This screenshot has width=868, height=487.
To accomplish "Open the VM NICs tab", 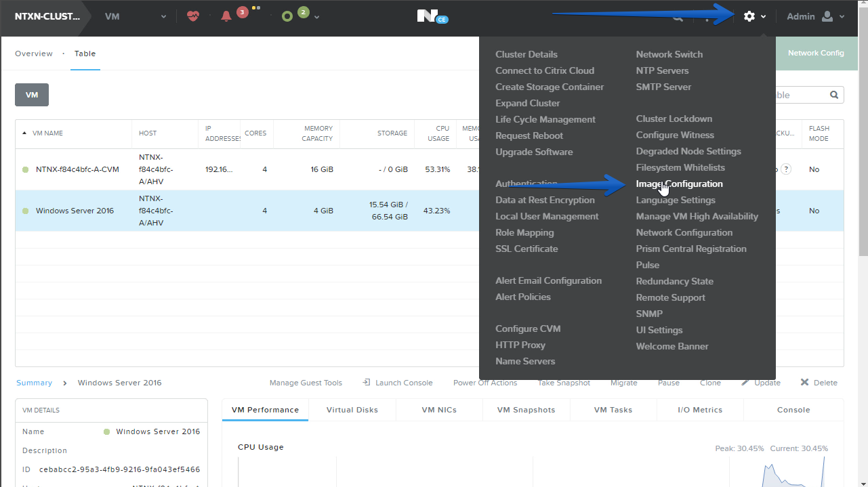I will click(x=439, y=410).
